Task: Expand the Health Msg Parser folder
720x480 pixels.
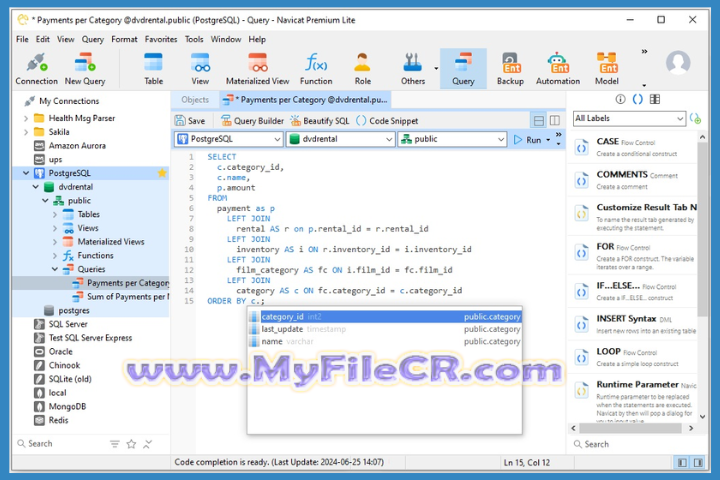Action: point(26,119)
